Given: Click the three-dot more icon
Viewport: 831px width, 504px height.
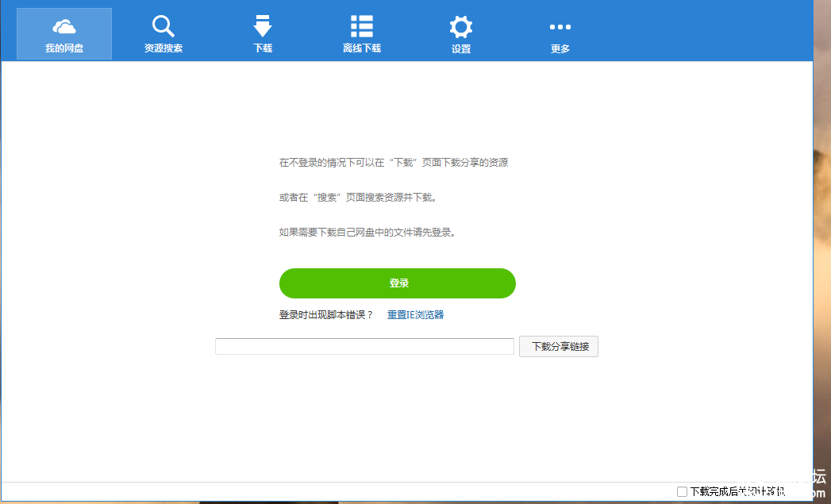Looking at the screenshot, I should 560,26.
